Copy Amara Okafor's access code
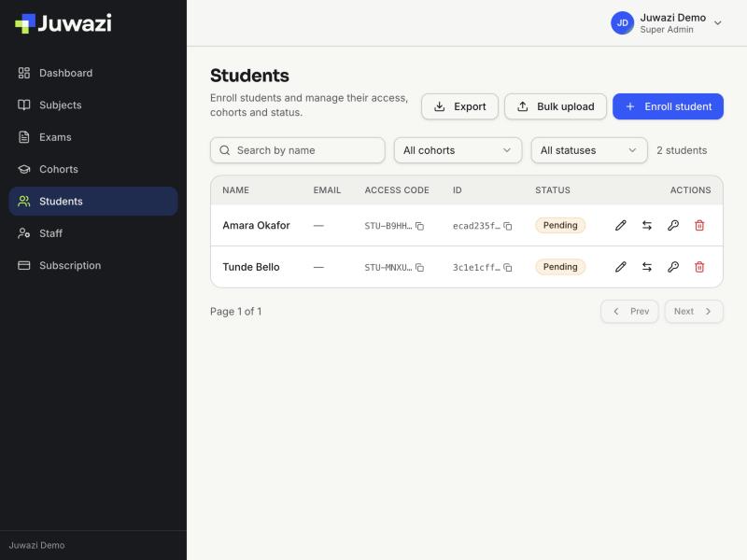747x560 pixels. point(419,226)
